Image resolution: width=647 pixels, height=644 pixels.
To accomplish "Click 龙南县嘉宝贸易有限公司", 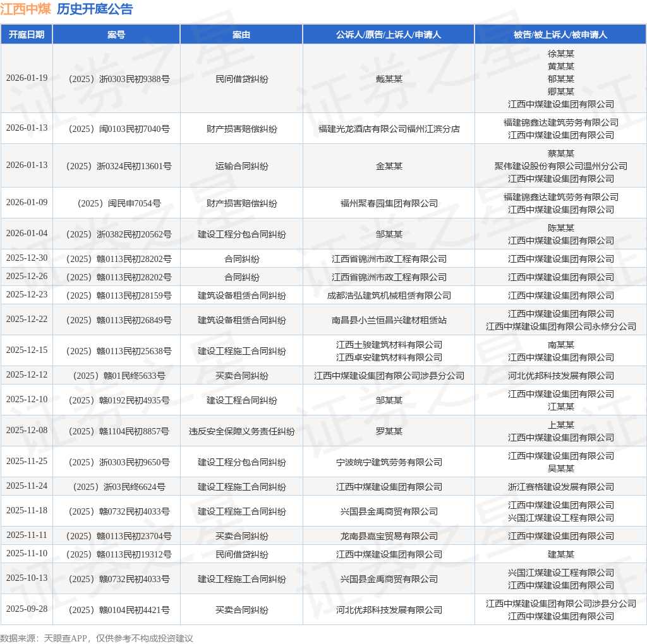I will [389, 536].
